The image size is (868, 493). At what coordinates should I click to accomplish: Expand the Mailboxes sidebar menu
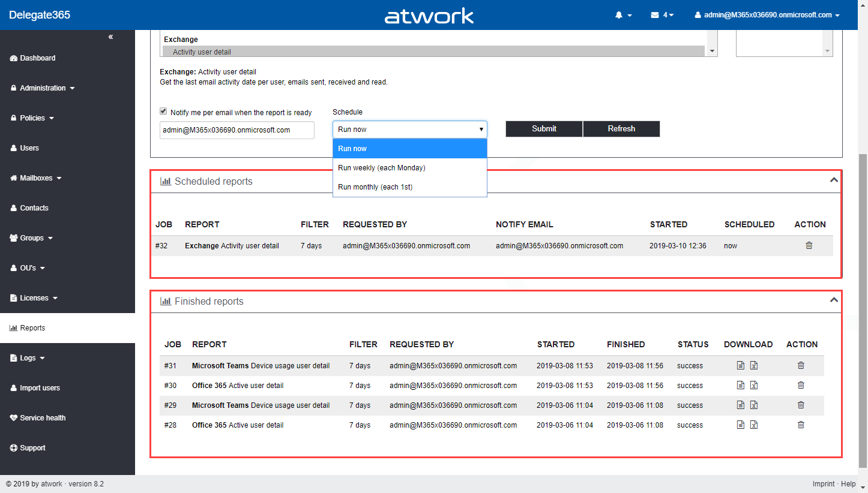(x=41, y=178)
